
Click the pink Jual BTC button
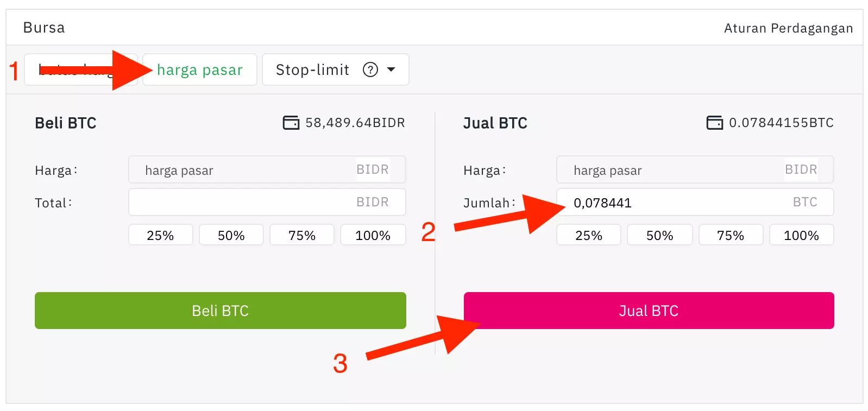649,311
